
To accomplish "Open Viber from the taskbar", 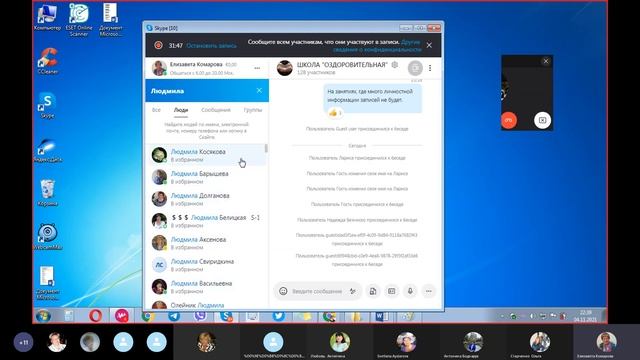I will 200,316.
